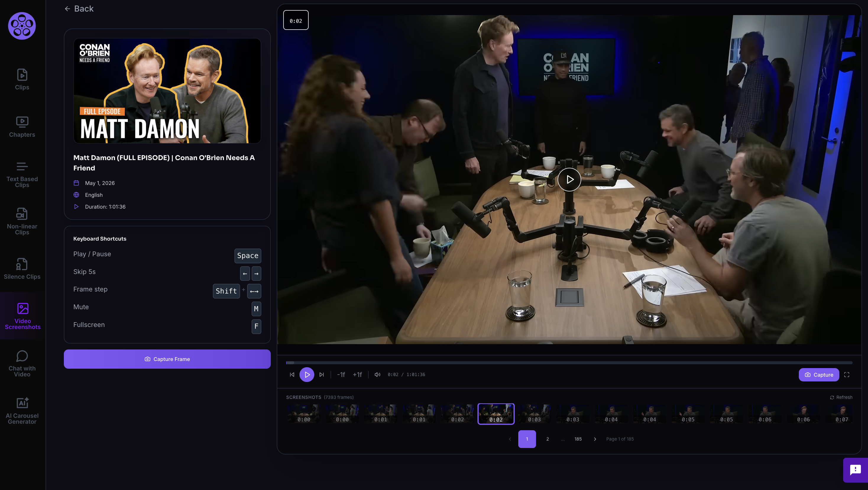Go to page 2 of screenshots
868x490 pixels.
(548, 439)
